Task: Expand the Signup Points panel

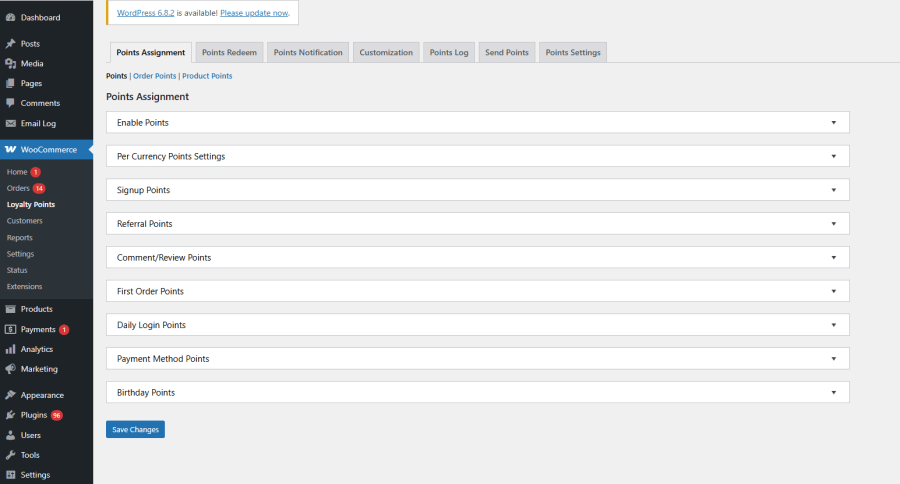Action: click(833, 190)
